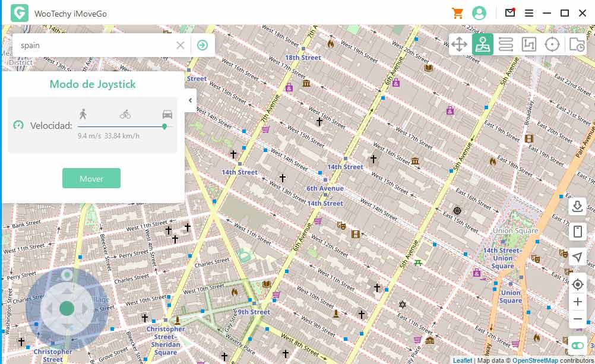595x364 pixels.
Task: Open the OpenStreetMap contributors link
Action: (x=535, y=360)
